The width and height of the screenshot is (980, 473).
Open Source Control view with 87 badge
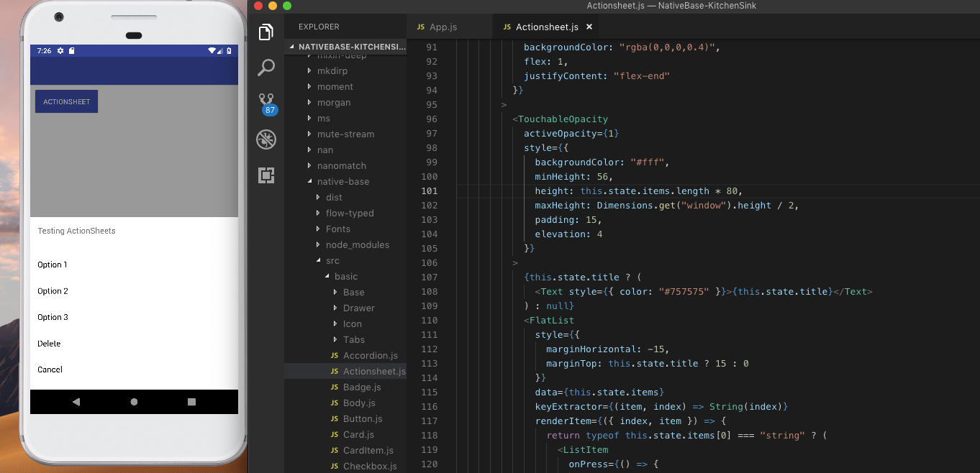point(267,103)
